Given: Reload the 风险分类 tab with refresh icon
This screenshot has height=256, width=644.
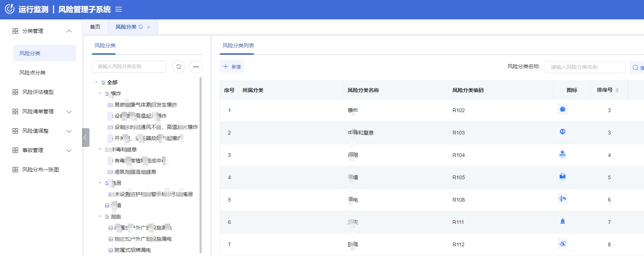Looking at the screenshot, I should point(141,27).
